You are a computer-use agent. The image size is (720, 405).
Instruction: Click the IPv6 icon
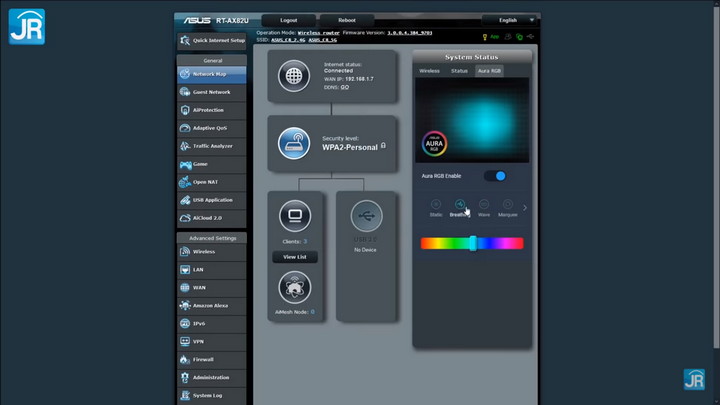(x=185, y=324)
